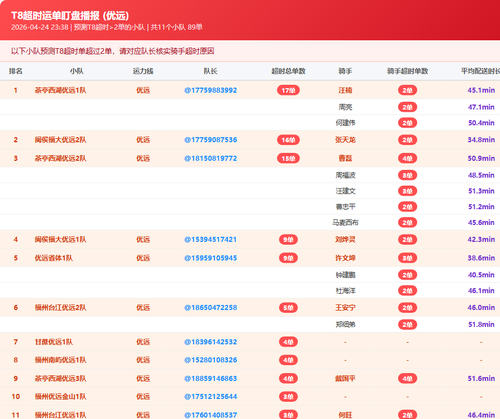The height and width of the screenshot is (419, 500).
Task: Open captain link @17601408537
Action: [x=211, y=415]
